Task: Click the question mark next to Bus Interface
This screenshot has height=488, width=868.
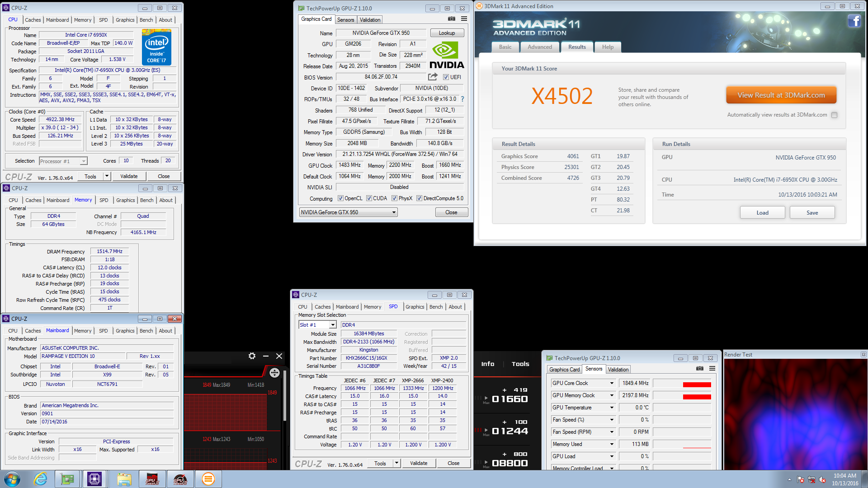Action: [462, 99]
